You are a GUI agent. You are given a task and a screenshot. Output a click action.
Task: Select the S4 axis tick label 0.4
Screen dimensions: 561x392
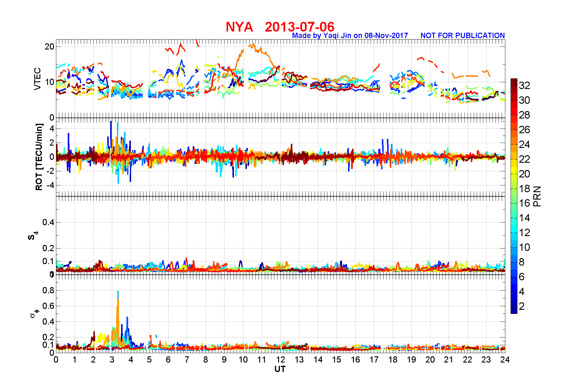pyautogui.click(x=48, y=222)
